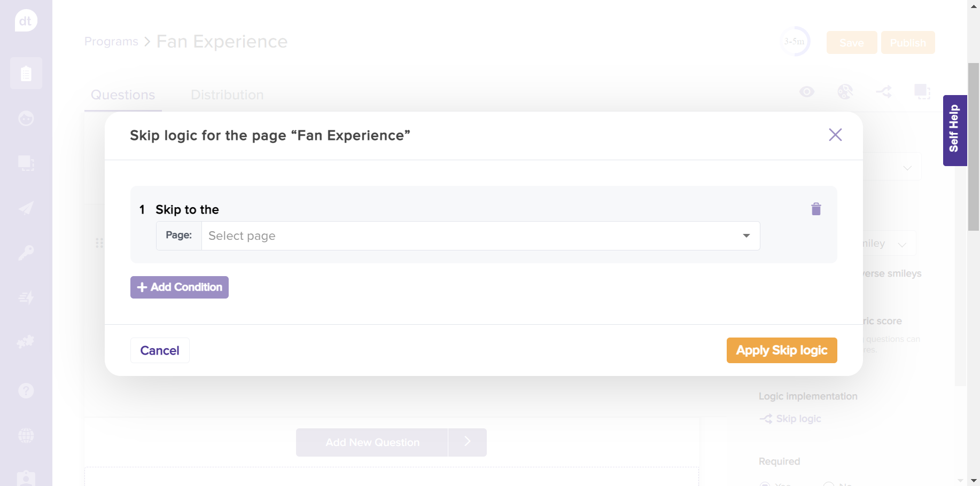Click the Programs breadcrumb link

tap(111, 42)
